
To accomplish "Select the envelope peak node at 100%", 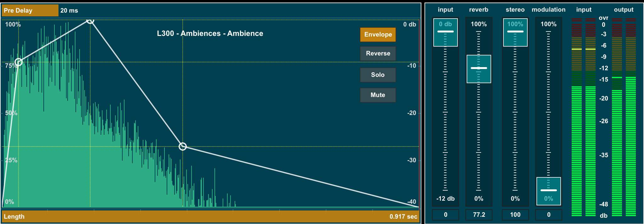I will [x=90, y=20].
